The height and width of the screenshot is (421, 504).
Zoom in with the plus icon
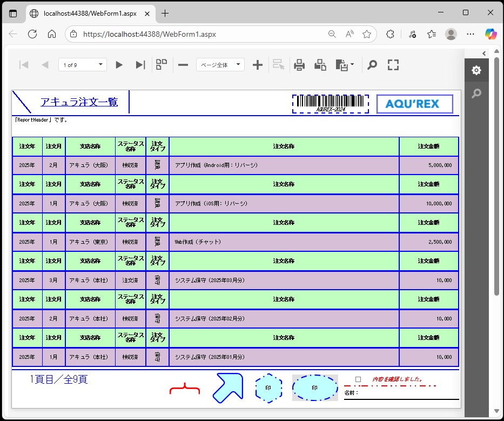tap(258, 65)
